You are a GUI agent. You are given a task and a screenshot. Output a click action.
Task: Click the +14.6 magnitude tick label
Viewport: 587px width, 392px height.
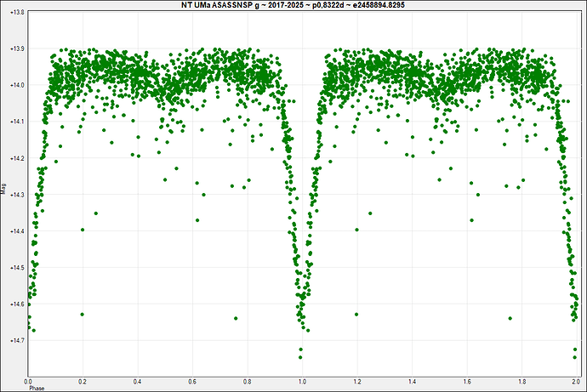click(17, 304)
